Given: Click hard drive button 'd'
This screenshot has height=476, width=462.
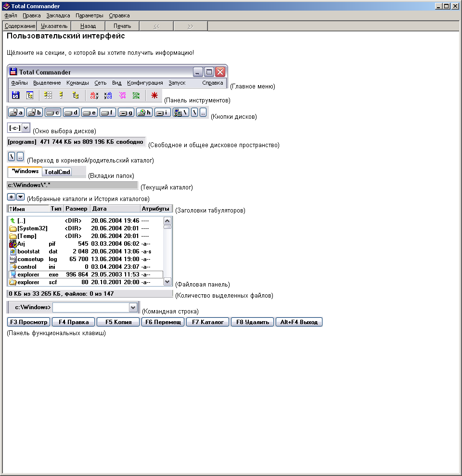Looking at the screenshot, I should 71,113.
